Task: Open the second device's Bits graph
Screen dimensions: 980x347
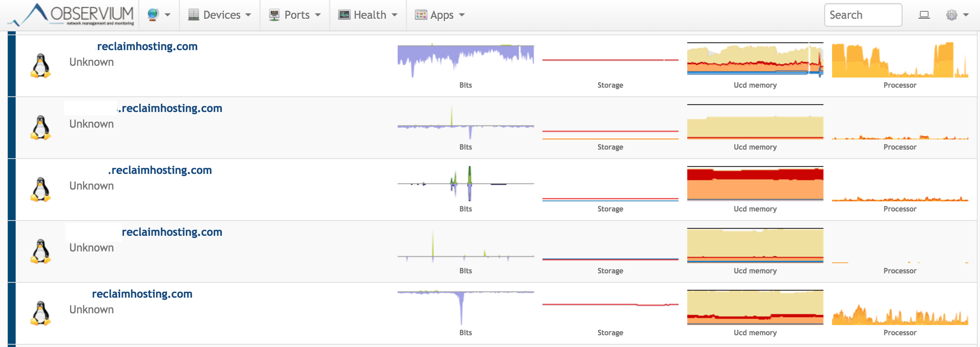Action: (466, 122)
